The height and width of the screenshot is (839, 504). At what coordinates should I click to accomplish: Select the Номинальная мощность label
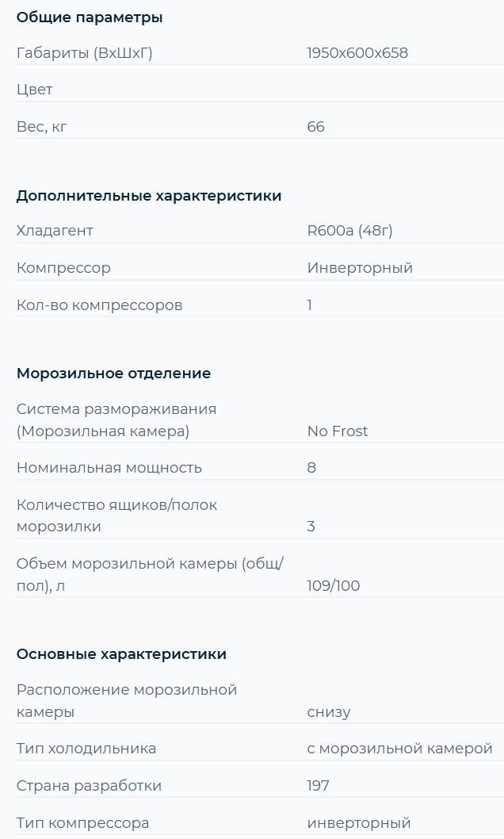point(109,468)
